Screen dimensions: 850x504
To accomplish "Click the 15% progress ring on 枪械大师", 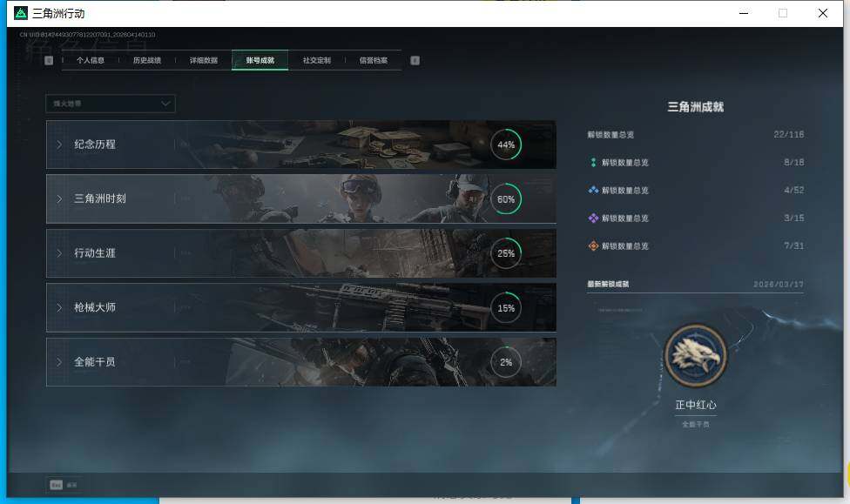I will (x=506, y=308).
